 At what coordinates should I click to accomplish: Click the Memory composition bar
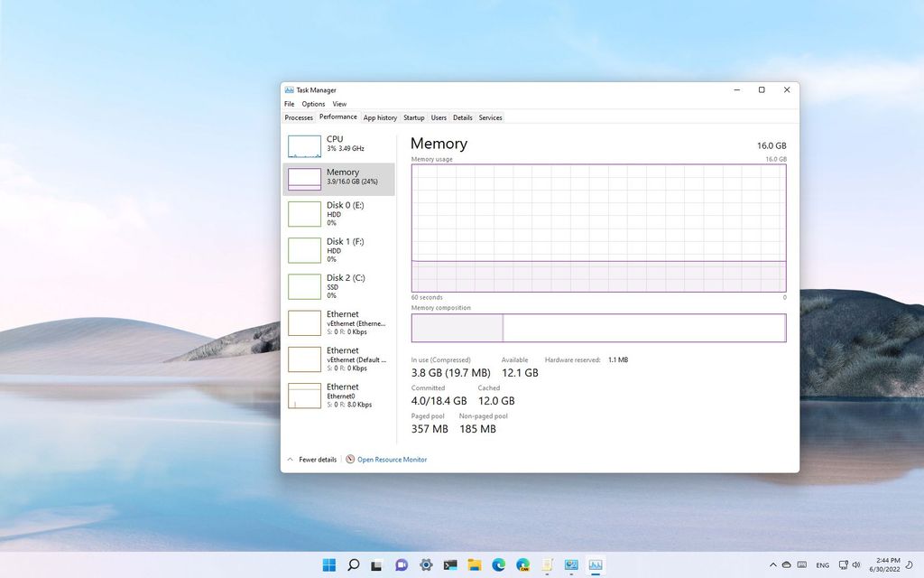pos(598,328)
